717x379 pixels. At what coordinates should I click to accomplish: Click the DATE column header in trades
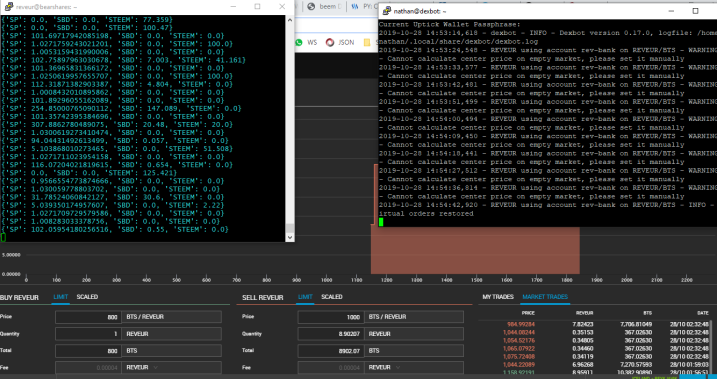[703, 313]
